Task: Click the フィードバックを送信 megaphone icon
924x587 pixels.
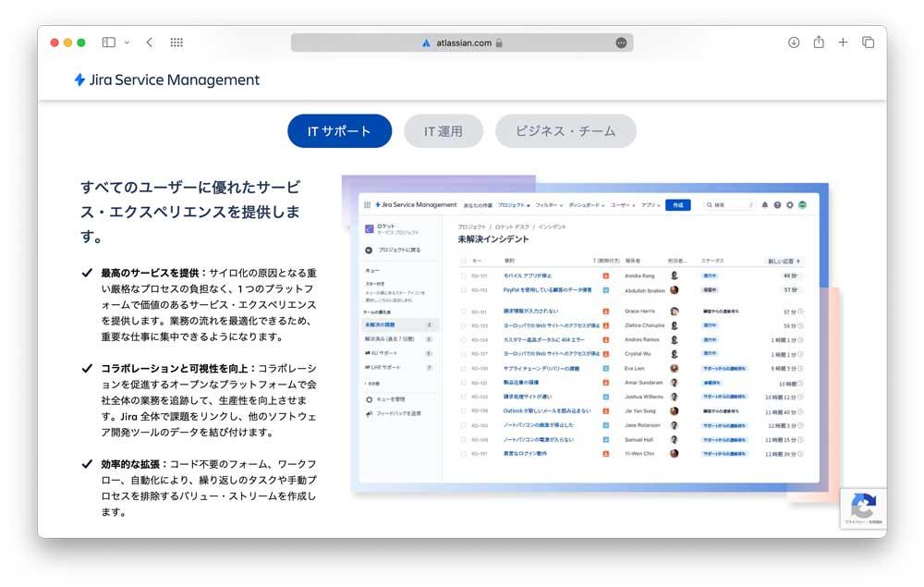Action: [x=369, y=414]
